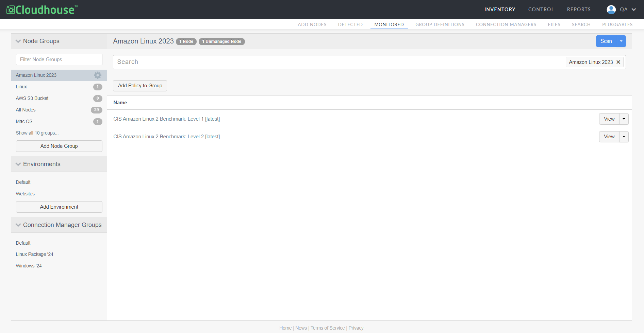Open the Privacy footer link
644x333 pixels.
356,328
